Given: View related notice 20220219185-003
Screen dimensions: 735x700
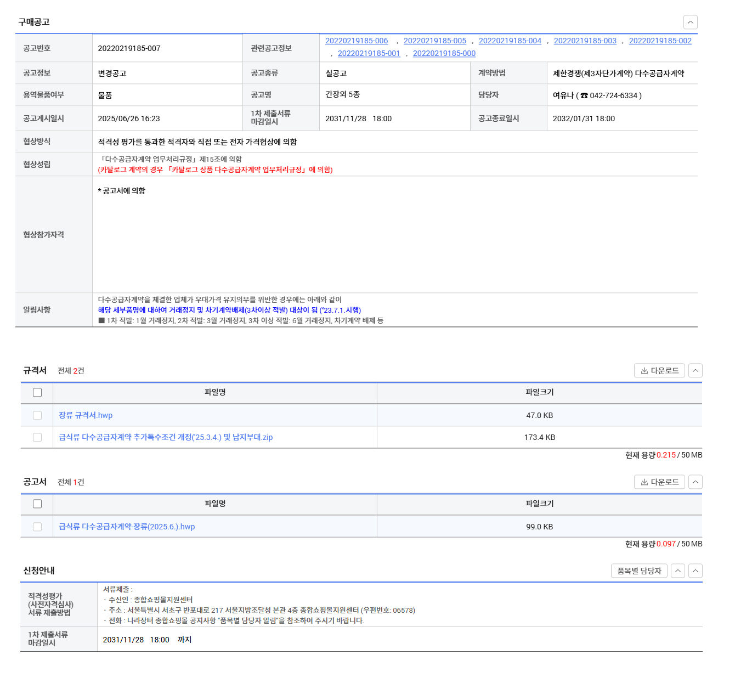Looking at the screenshot, I should pos(585,41).
